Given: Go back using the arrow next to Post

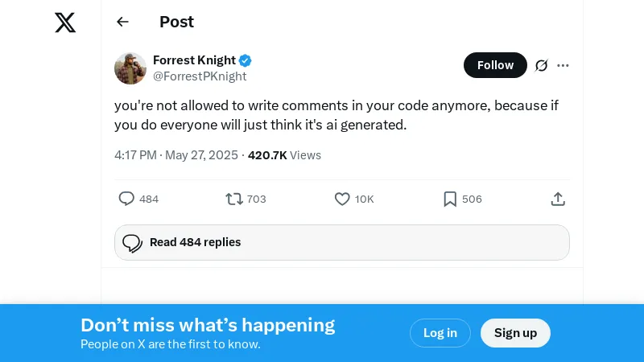Looking at the screenshot, I should (122, 22).
